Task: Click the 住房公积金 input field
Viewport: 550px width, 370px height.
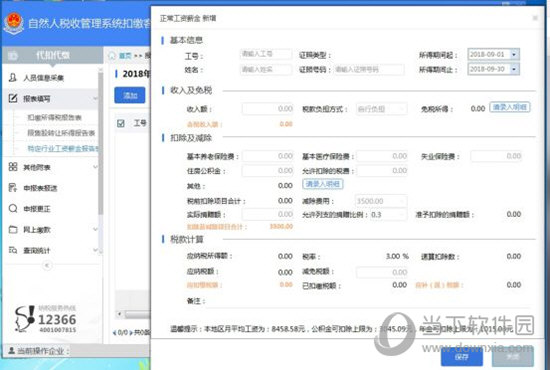Action: 268,171
